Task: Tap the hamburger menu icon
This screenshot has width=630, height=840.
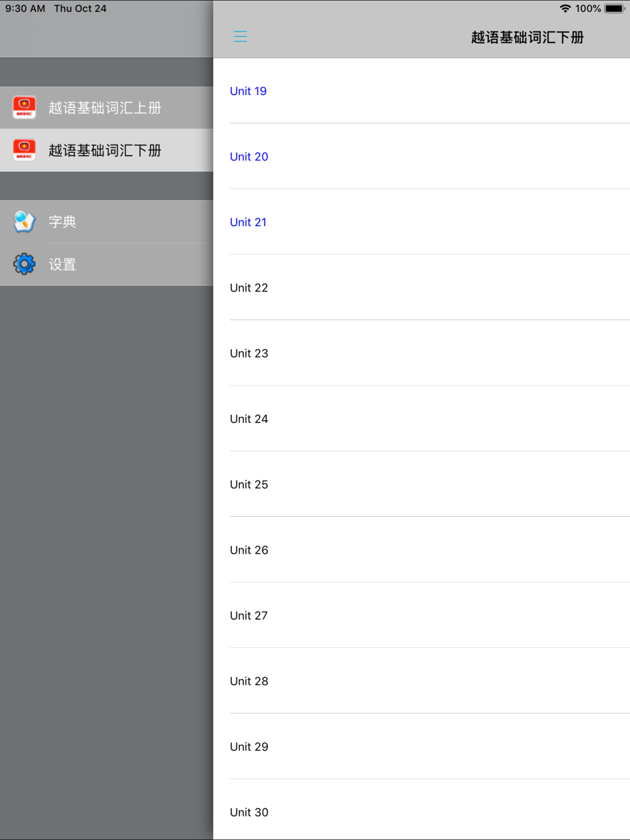Action: [x=240, y=37]
